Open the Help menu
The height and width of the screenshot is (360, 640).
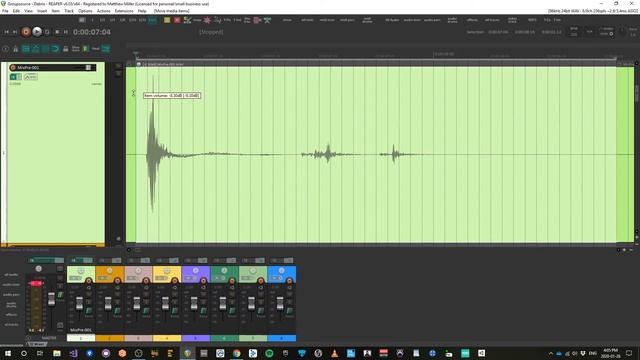tap(142, 11)
